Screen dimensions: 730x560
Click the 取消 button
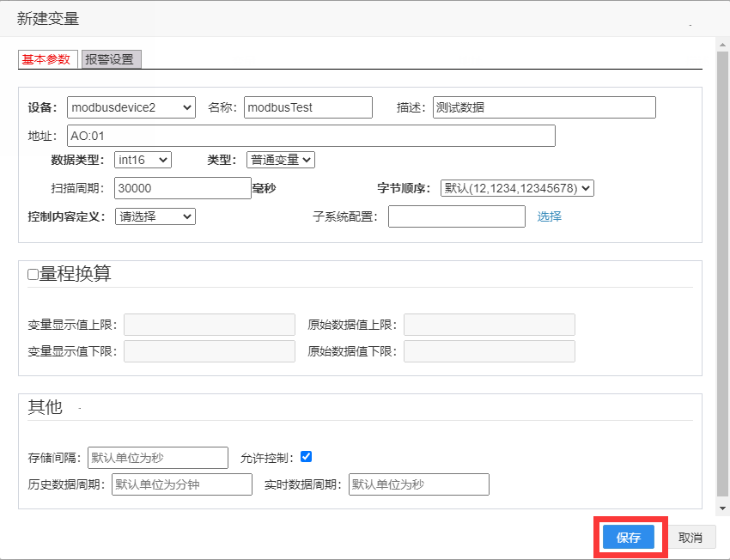click(x=690, y=538)
